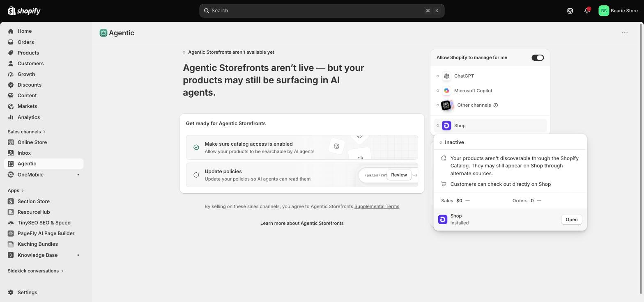644x302 pixels.
Task: Select Other channels row
Action: 490,105
